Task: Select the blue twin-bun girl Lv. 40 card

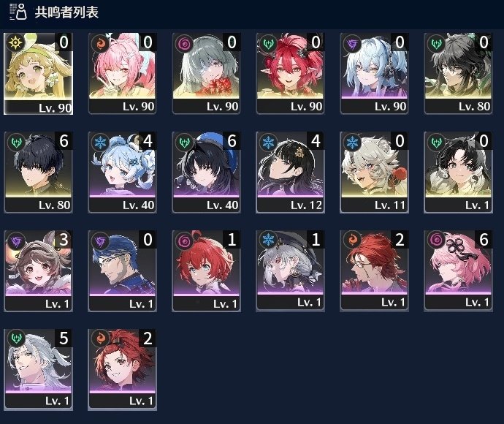Action: pos(123,172)
